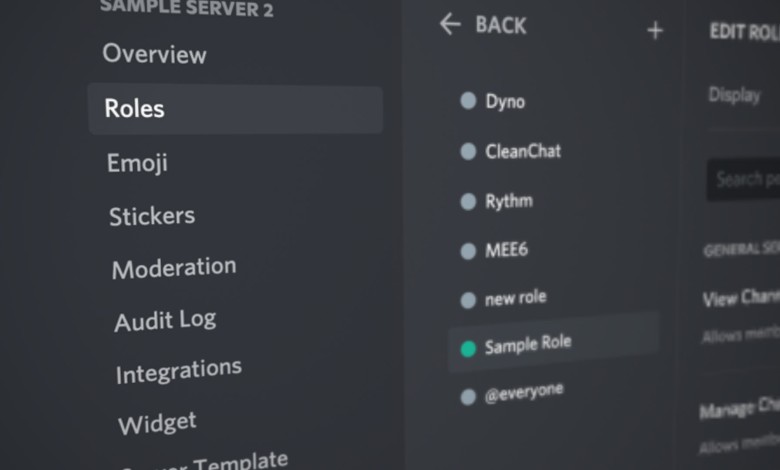Select the new role entry
Screen dimensions: 780x470
tap(515, 298)
